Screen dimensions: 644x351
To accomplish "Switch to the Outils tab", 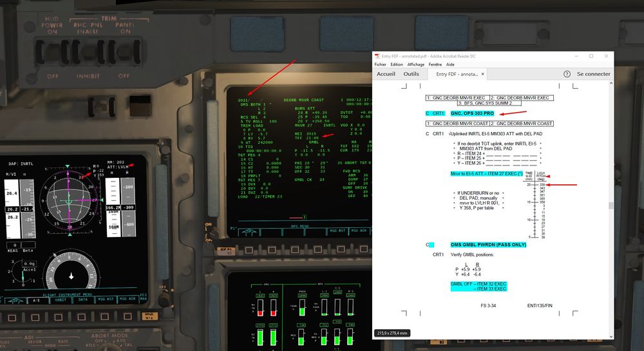I will click(411, 74).
